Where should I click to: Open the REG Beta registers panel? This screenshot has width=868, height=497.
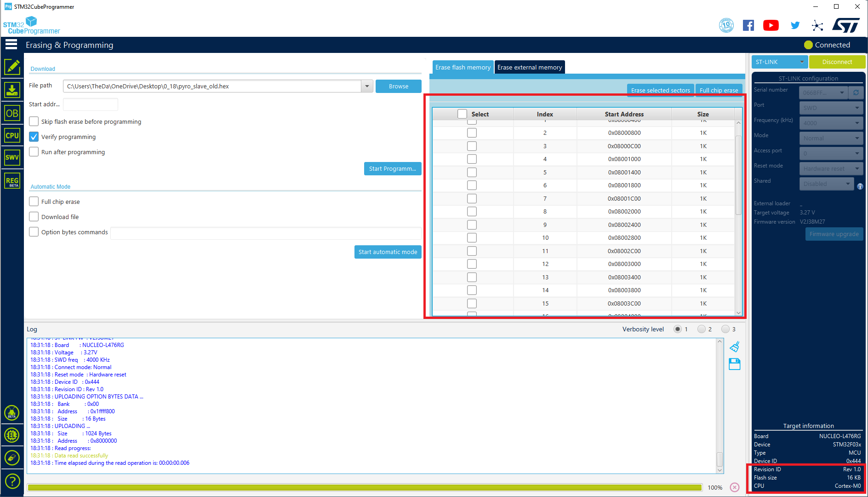pyautogui.click(x=12, y=181)
